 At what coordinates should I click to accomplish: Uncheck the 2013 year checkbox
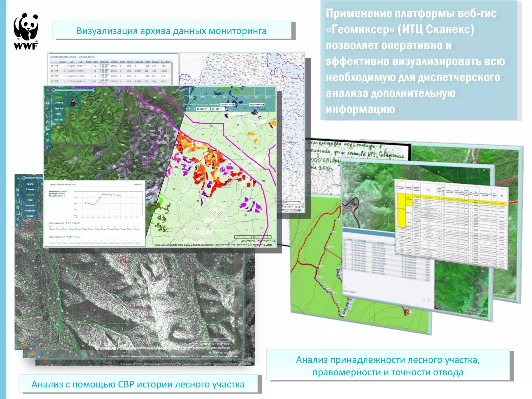click(50, 229)
